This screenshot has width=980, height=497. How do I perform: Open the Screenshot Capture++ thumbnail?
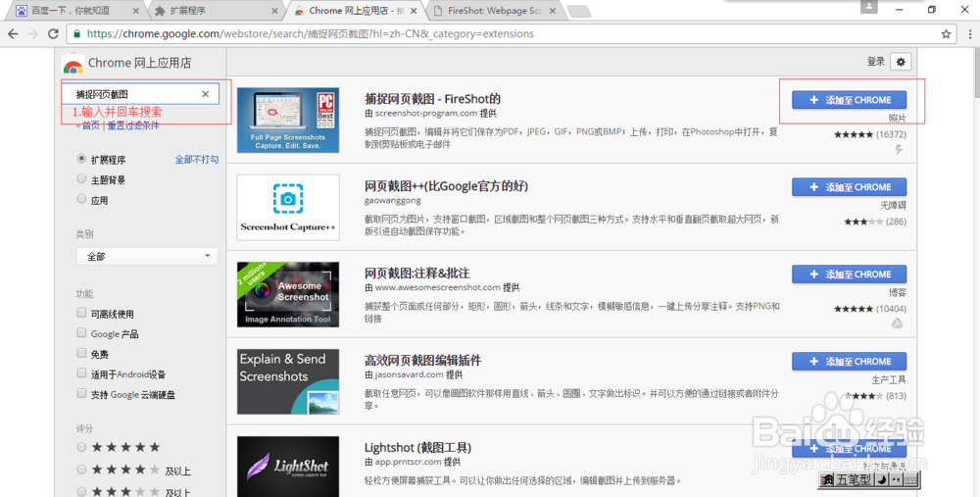pyautogui.click(x=288, y=207)
